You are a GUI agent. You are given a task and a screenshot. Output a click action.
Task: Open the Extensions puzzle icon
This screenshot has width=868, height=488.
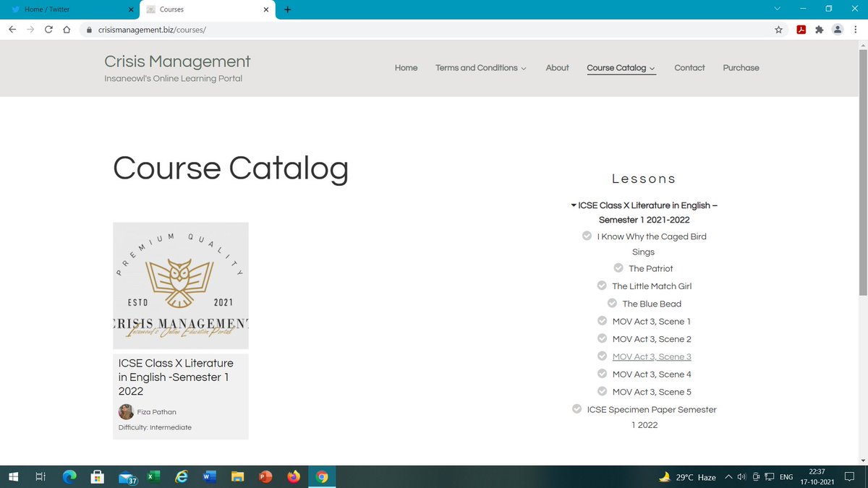tap(819, 30)
